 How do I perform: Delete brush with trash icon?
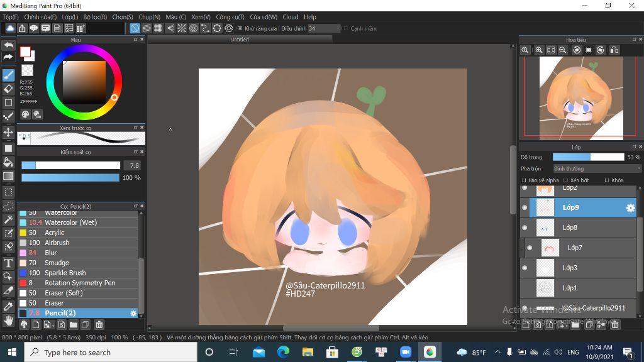99,325
